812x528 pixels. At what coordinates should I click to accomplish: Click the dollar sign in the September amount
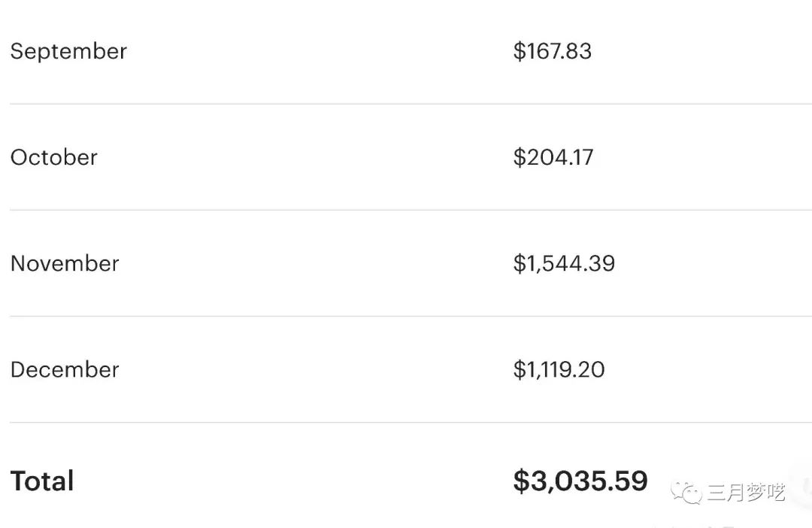tap(519, 51)
